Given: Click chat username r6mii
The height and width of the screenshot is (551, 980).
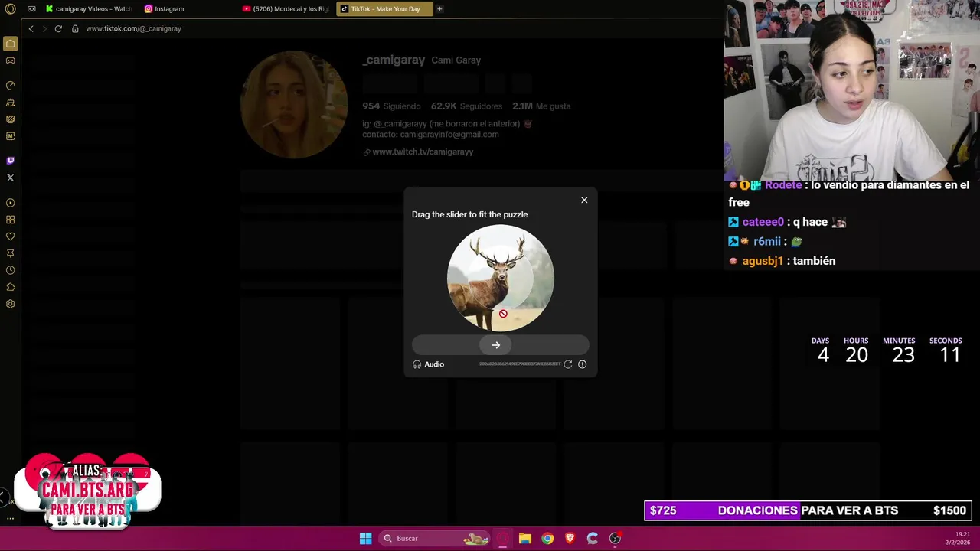Looking at the screenshot, I should tap(767, 242).
